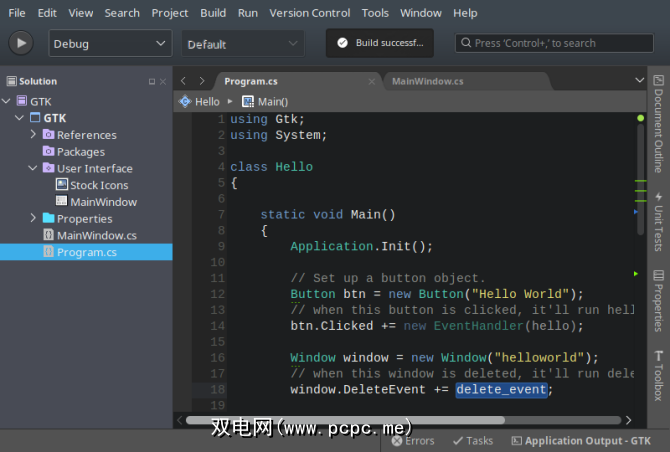Show the Errors pad in status bar

click(412, 440)
